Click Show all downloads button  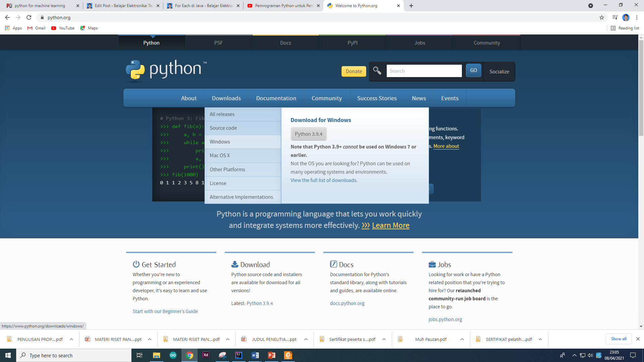(x=619, y=339)
